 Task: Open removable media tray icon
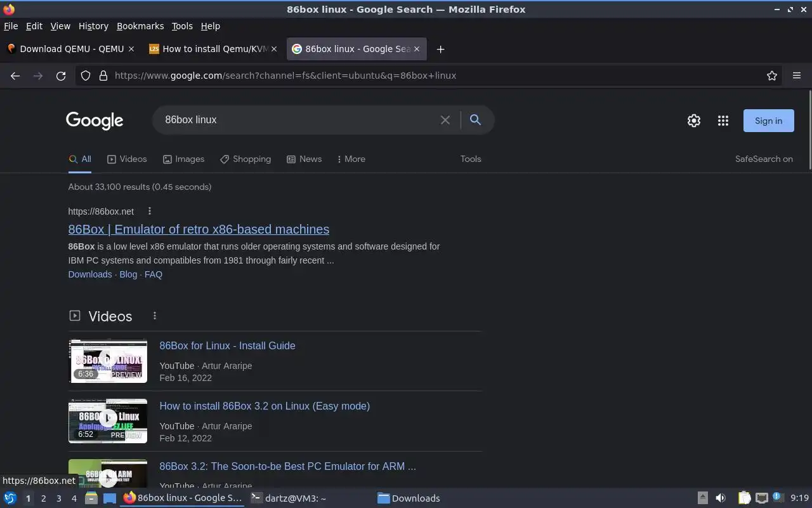702,498
